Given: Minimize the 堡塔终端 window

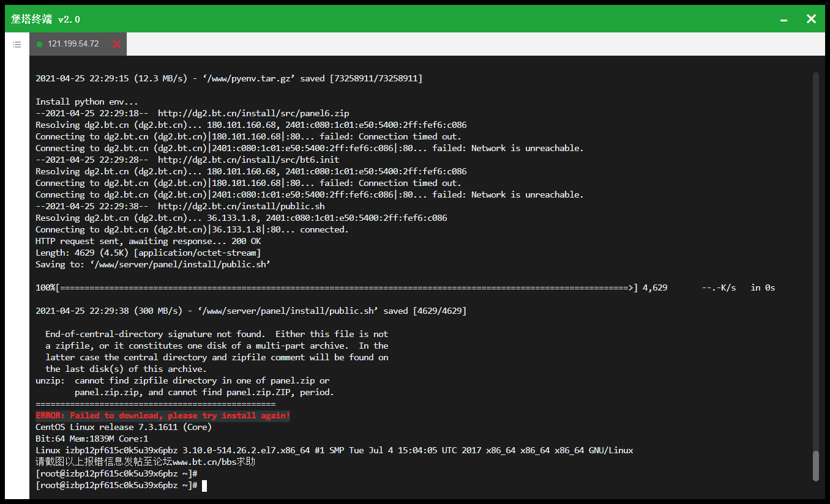Looking at the screenshot, I should [783, 20].
